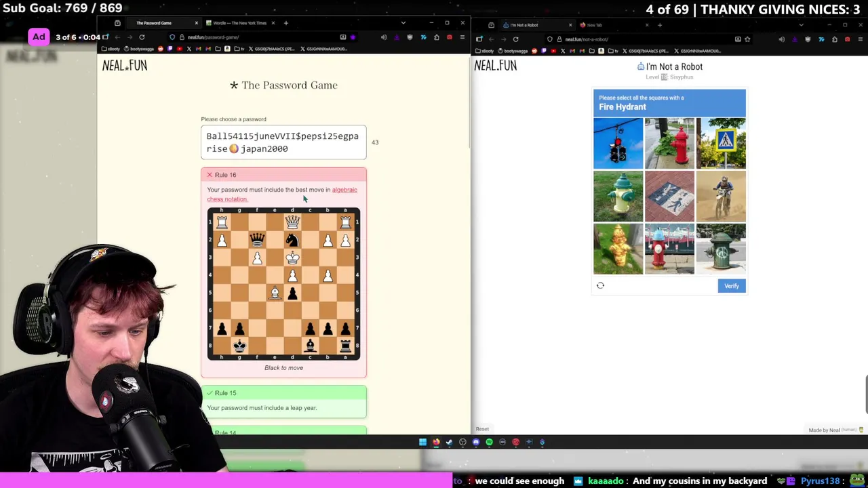The height and width of the screenshot is (488, 868).
Task: Open new tab in I'm Not a Robot window
Action: click(659, 25)
